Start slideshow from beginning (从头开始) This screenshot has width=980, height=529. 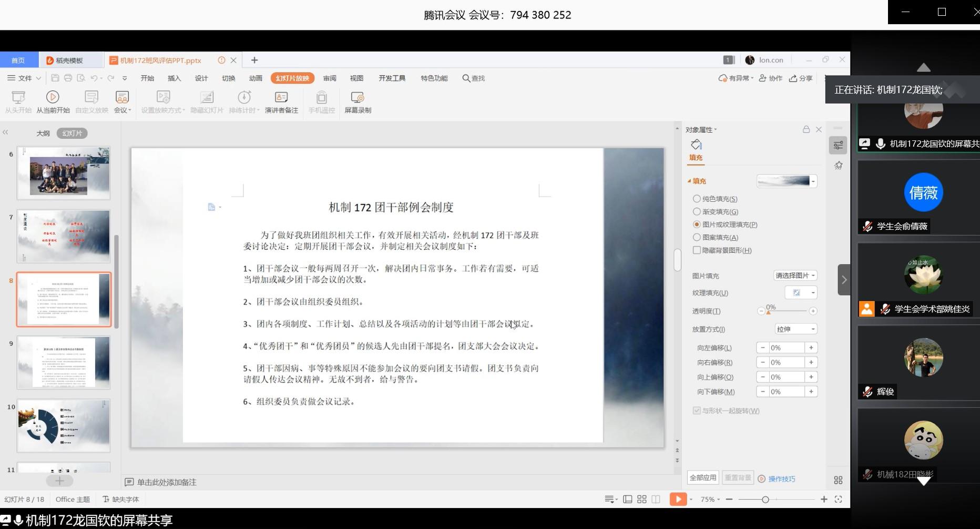pos(18,101)
